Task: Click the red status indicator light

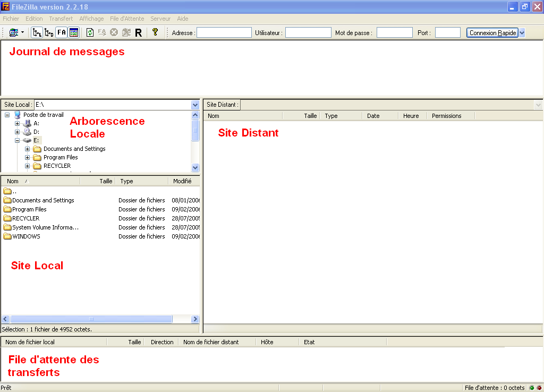Action: coord(538,388)
